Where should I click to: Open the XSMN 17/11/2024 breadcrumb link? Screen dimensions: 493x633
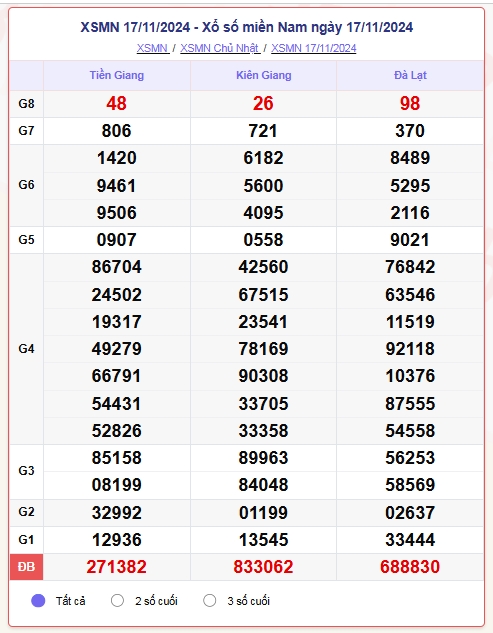click(x=314, y=48)
